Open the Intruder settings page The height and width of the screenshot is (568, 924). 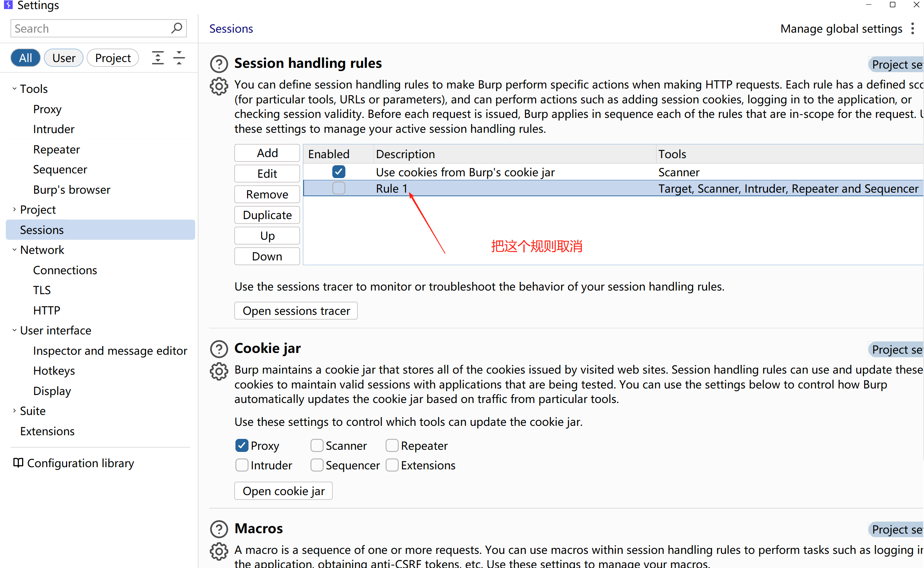coord(54,129)
